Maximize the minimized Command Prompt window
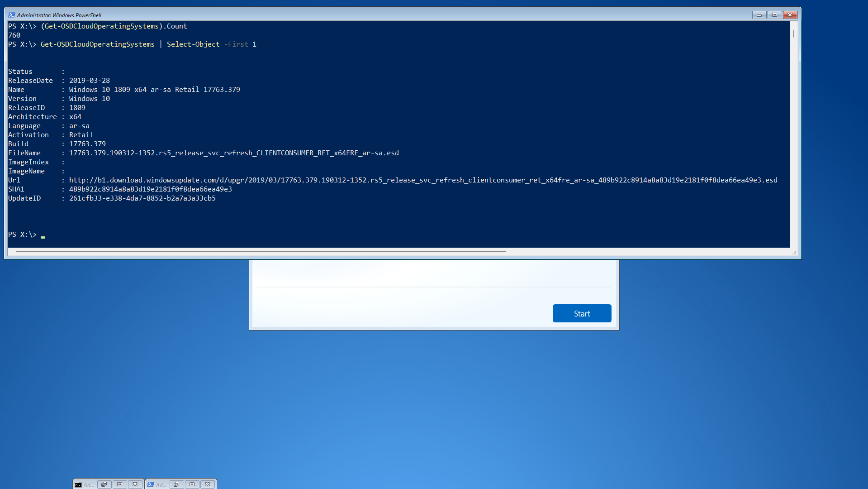This screenshot has width=868, height=489. click(119, 484)
